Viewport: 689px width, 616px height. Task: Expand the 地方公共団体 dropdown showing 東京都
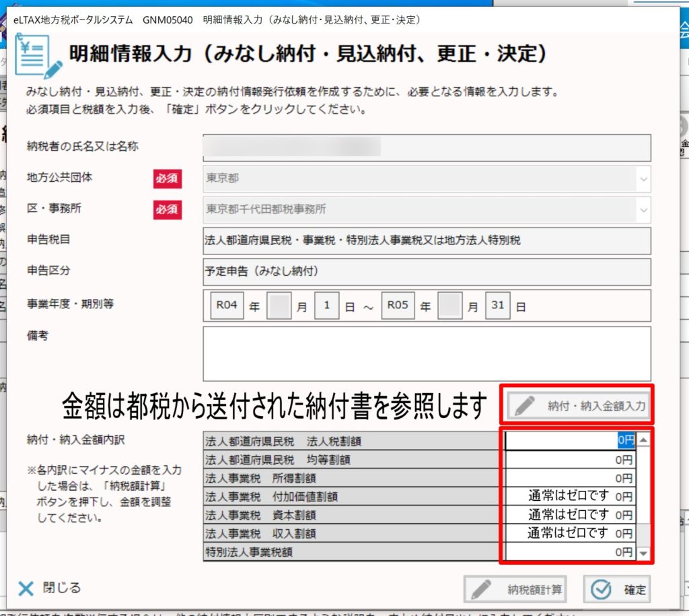[644, 179]
